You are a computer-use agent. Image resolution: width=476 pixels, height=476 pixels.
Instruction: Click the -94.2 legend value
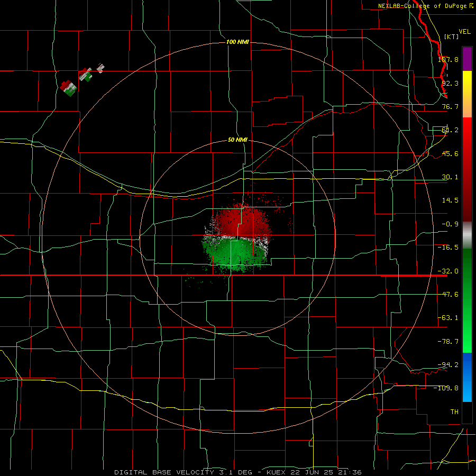448,364
